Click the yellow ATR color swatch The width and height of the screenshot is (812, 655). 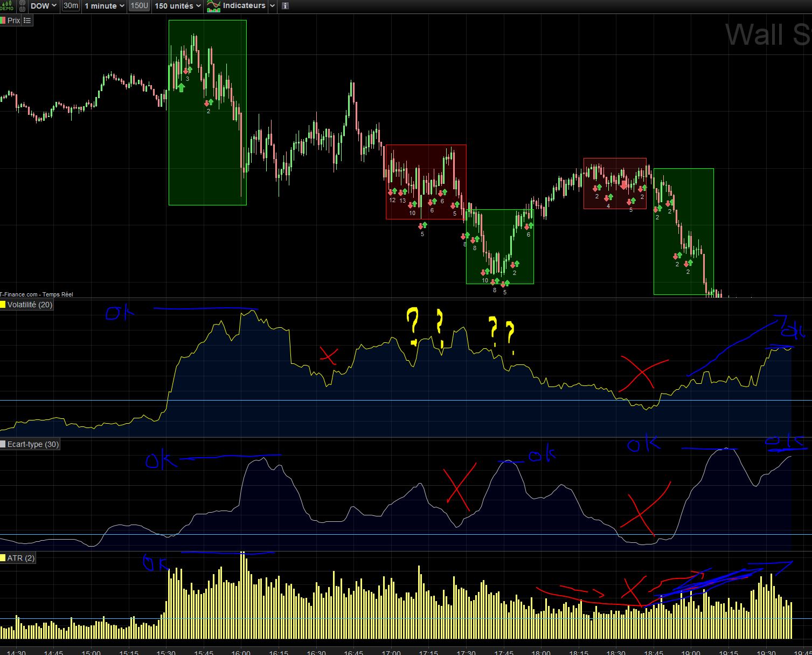click(x=3, y=558)
